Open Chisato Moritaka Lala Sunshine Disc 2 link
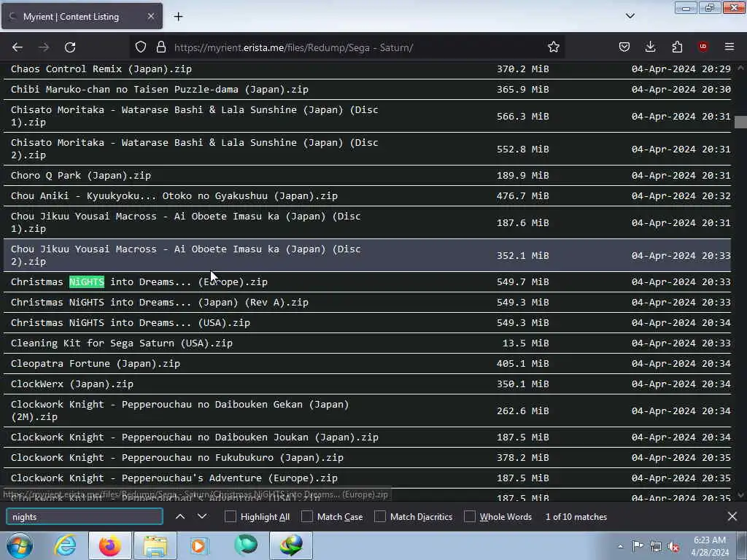The image size is (747, 560). point(194,149)
